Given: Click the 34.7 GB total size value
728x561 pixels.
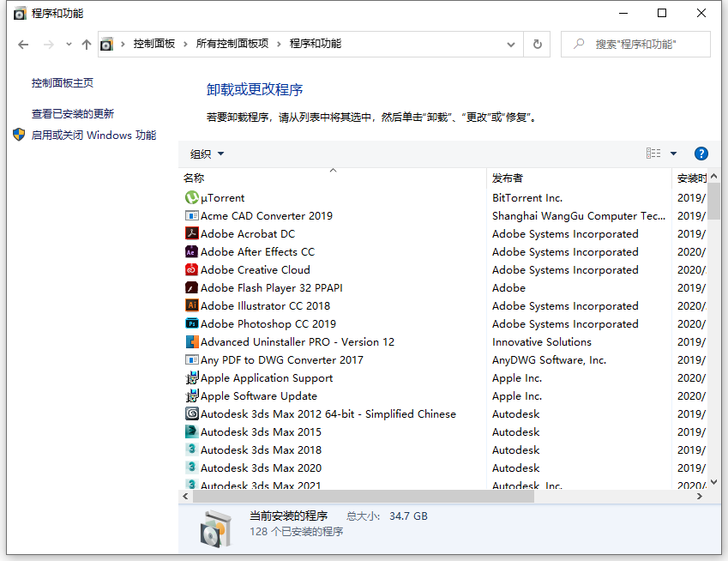Looking at the screenshot, I should [408, 516].
